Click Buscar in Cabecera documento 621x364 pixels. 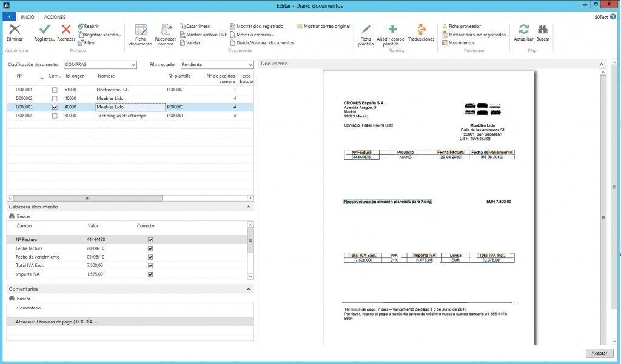(x=19, y=216)
